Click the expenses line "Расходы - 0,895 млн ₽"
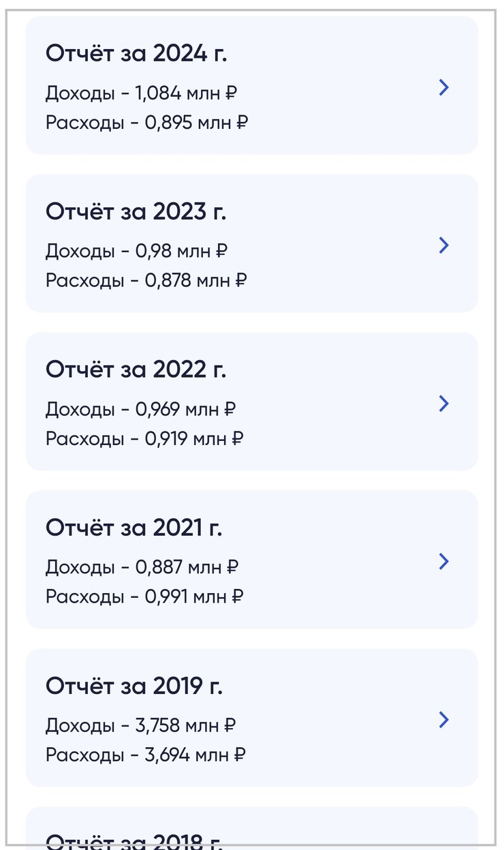This screenshot has width=504, height=850. (146, 123)
